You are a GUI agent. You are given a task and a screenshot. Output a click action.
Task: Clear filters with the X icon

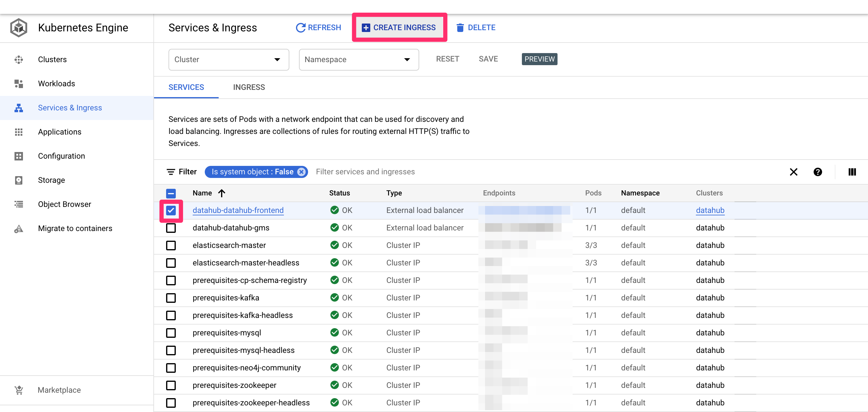point(793,172)
